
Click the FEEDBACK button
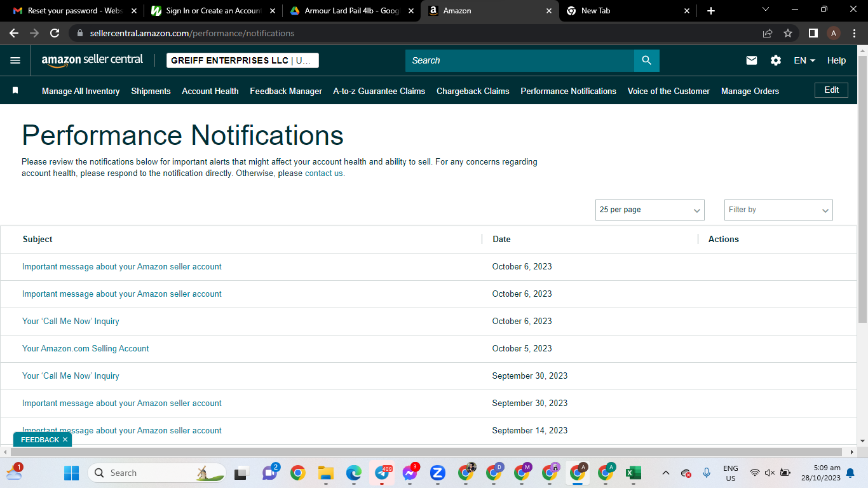(39, 440)
